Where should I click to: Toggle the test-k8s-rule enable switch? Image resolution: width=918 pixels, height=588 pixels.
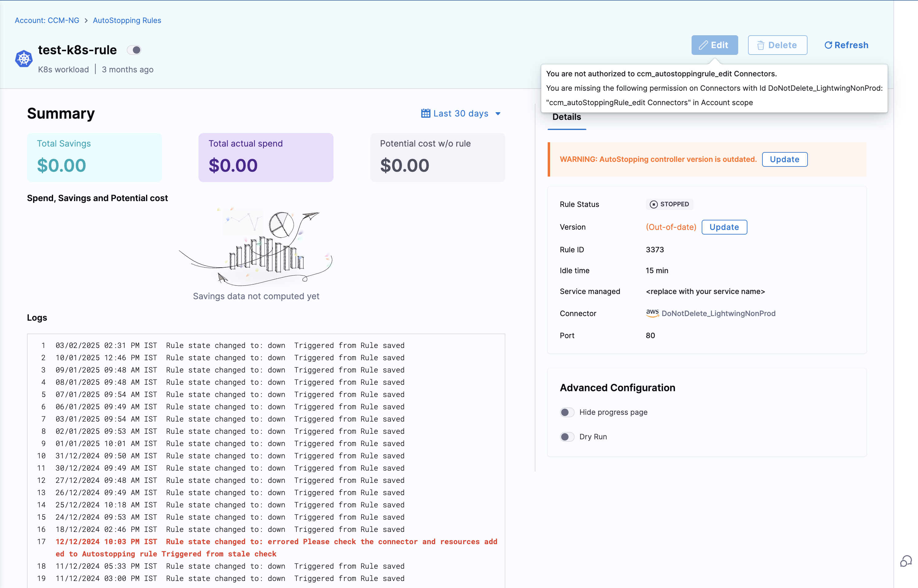(134, 50)
